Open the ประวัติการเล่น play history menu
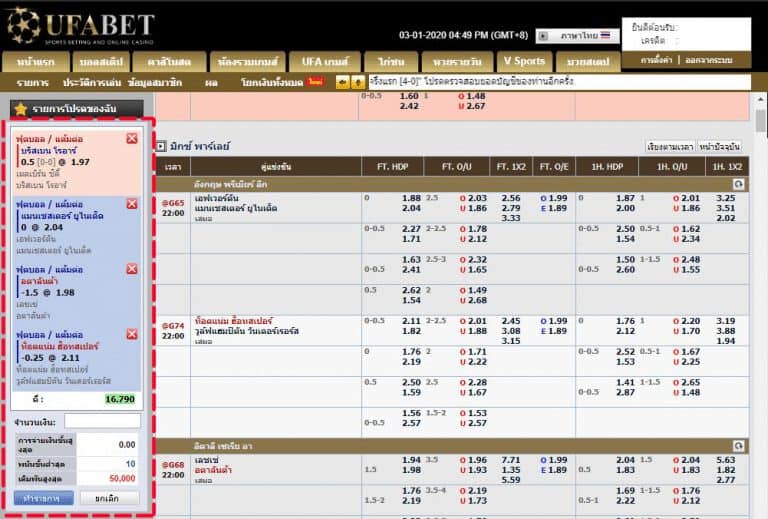The image size is (768, 519). tap(92, 83)
